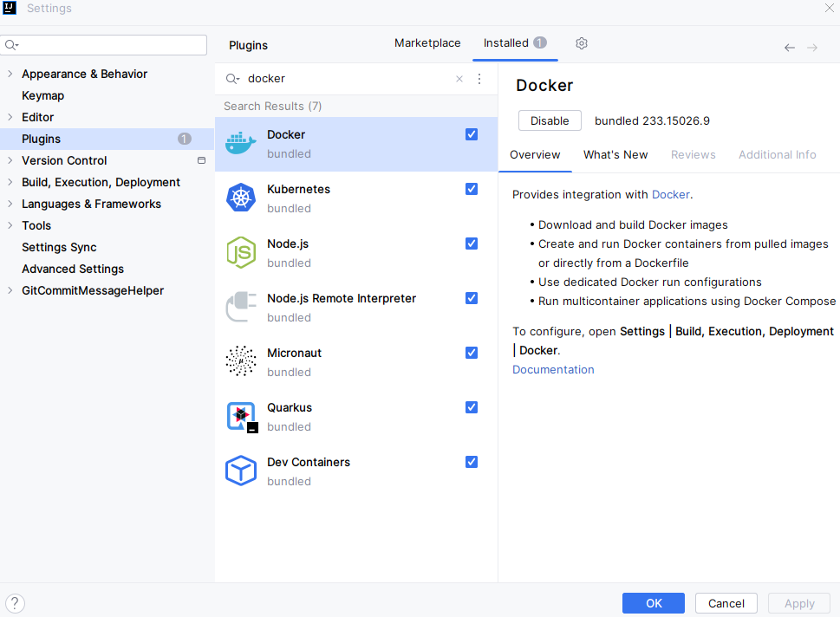Disable the Kubernetes plugin checkbox
The width and height of the screenshot is (840, 617).
pyautogui.click(x=472, y=189)
